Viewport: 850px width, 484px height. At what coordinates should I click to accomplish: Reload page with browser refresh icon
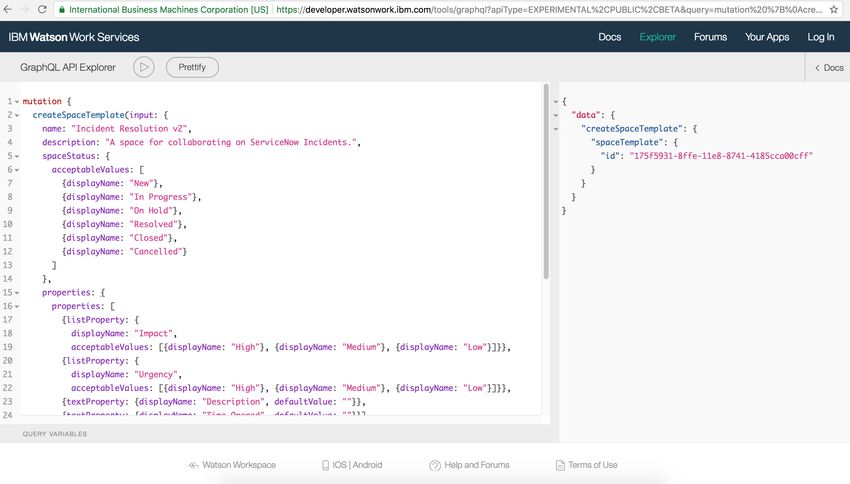42,9
